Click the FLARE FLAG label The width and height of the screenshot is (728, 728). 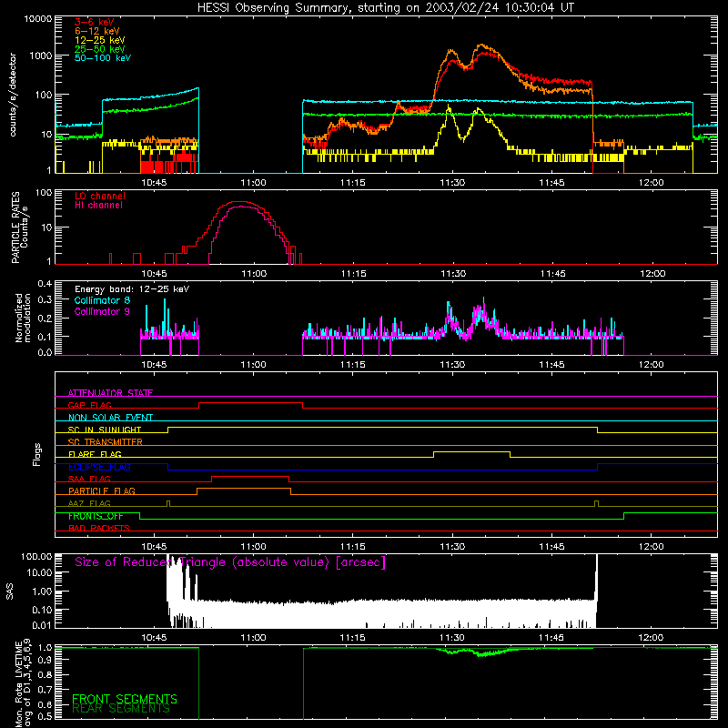95,454
